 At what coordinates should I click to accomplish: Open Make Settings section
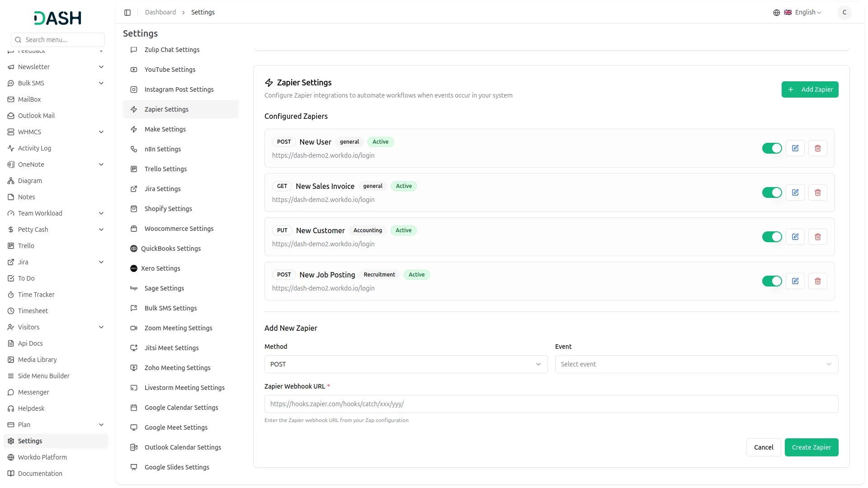165,129
